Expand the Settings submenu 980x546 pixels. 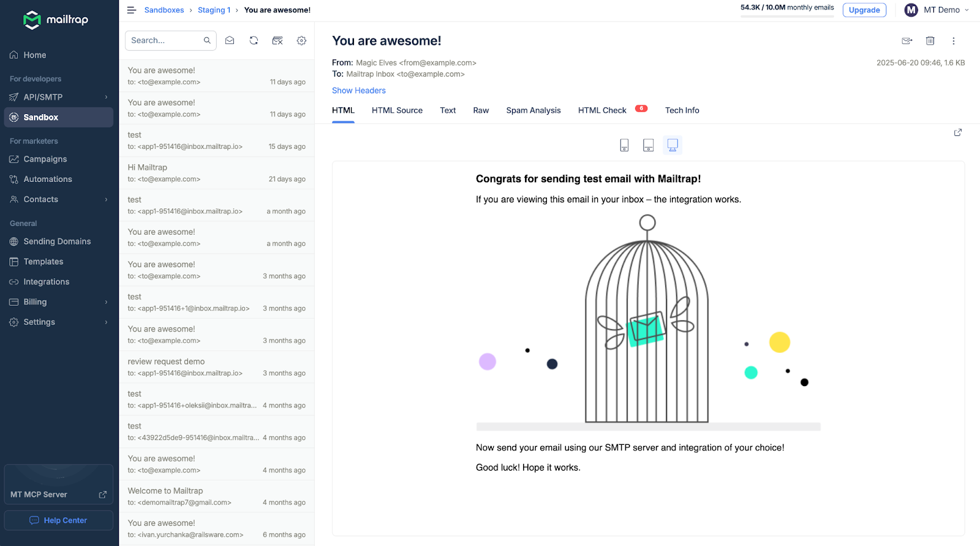click(59, 322)
